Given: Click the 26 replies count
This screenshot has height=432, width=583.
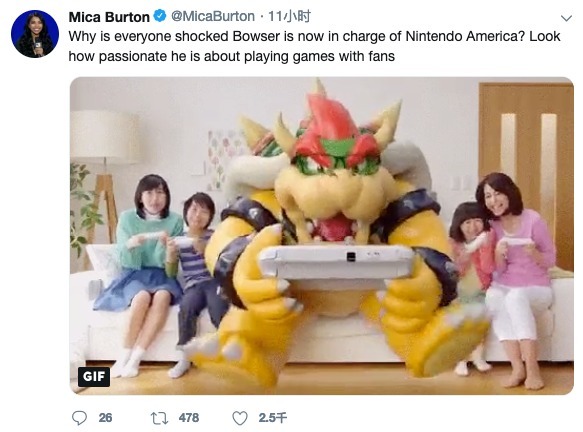Looking at the screenshot, I should click(x=106, y=418).
